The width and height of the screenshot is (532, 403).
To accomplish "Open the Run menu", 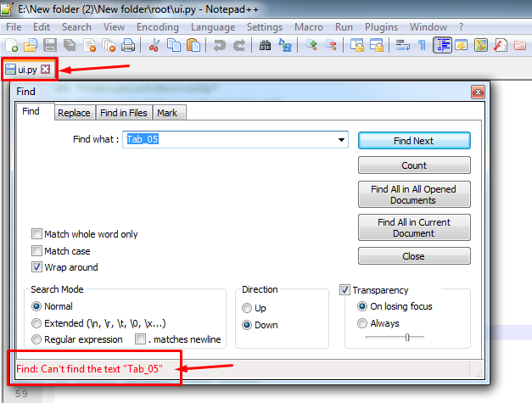I will coord(344,27).
